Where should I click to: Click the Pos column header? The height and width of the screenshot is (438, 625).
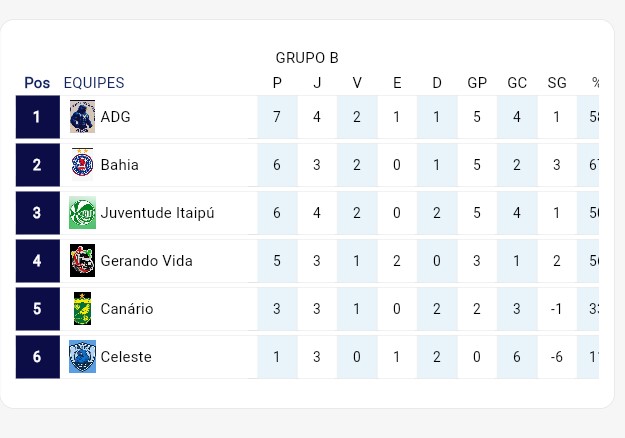tap(37, 83)
